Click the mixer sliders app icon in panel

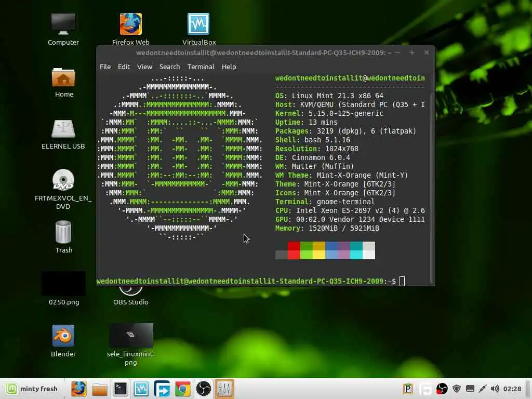click(224, 389)
